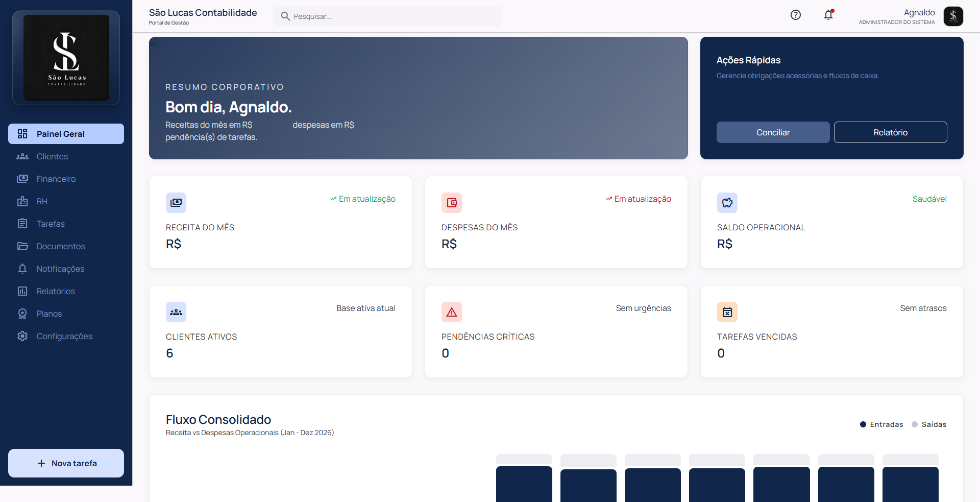
Task: Click the 'Fluxo Consolidado' heading
Action: click(x=218, y=419)
